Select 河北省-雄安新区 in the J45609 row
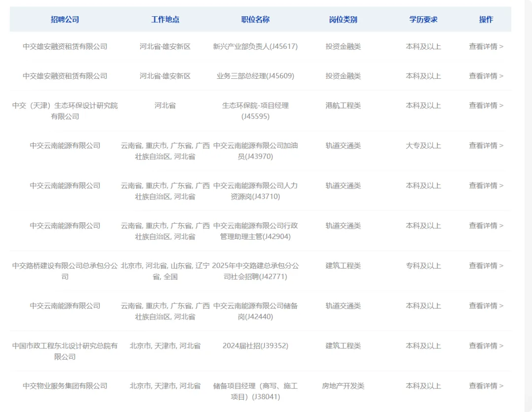 click(165, 76)
